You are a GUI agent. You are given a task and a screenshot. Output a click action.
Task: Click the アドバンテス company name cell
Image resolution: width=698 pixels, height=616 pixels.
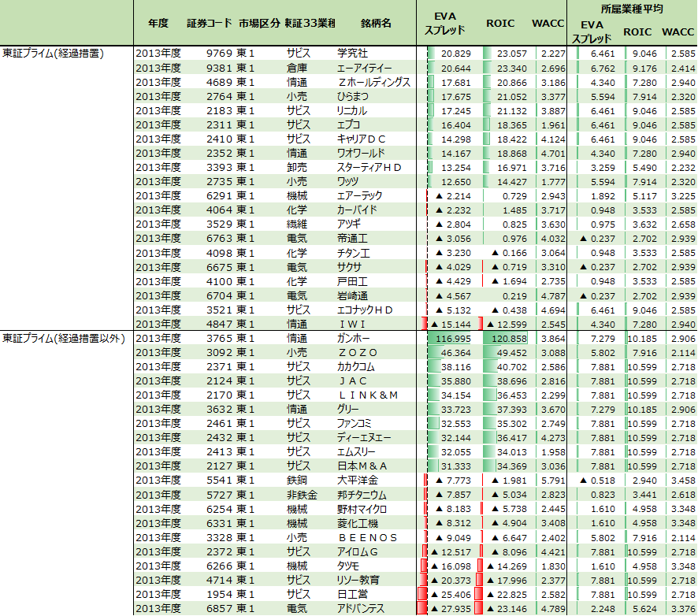362,608
